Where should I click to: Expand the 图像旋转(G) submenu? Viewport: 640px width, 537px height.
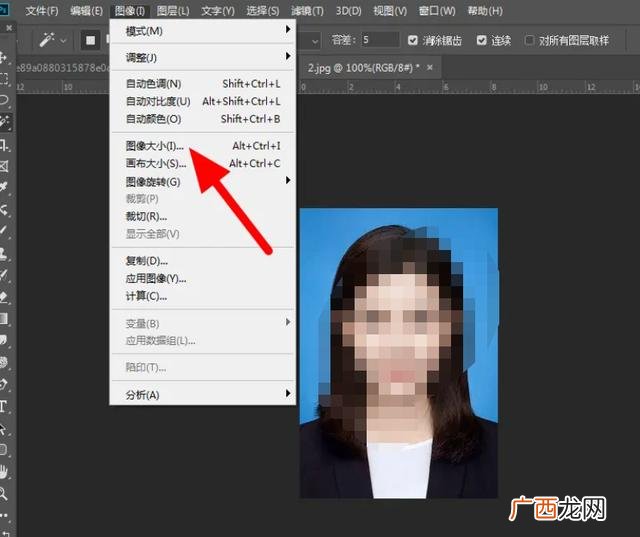tap(203, 181)
